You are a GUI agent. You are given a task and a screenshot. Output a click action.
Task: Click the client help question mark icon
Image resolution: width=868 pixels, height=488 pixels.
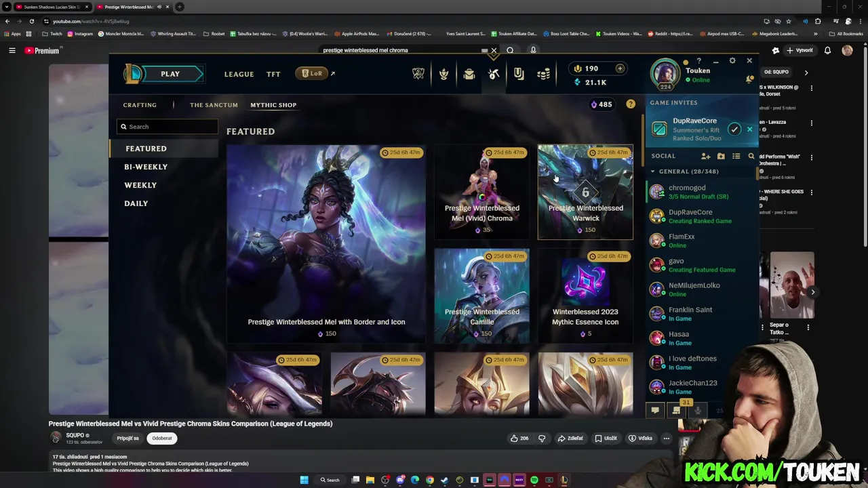click(x=698, y=61)
